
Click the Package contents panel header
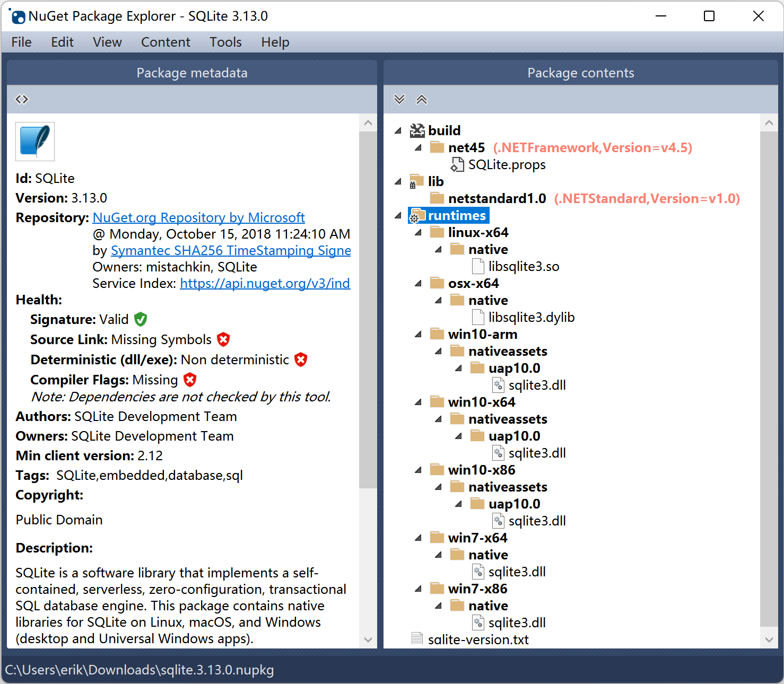581,73
